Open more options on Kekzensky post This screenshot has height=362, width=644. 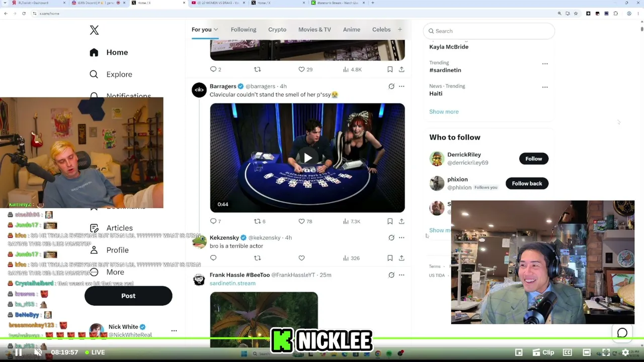click(401, 238)
